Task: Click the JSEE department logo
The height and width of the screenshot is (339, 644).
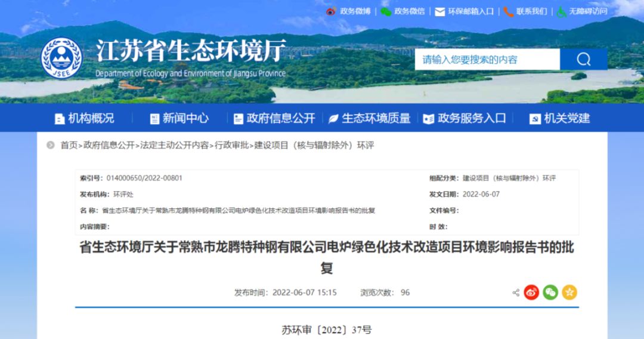Action: click(x=61, y=58)
